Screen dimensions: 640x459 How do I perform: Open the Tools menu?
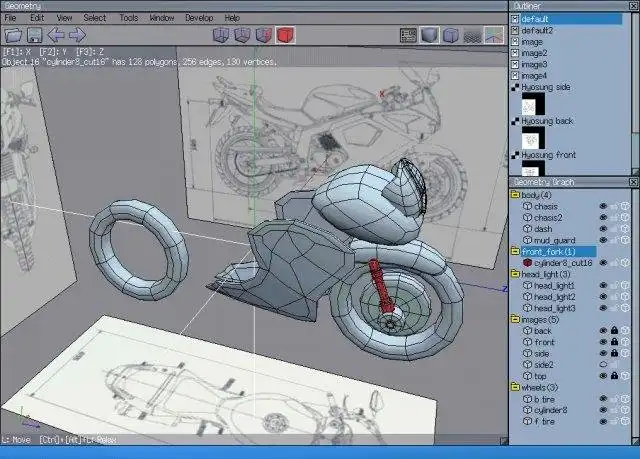[x=129, y=18]
